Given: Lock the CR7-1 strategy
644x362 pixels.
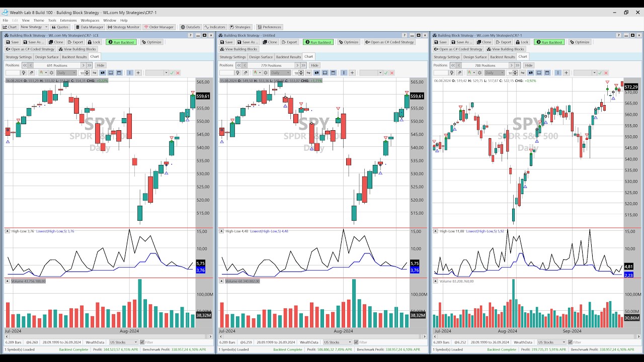Looking at the screenshot, I should click(x=522, y=42).
